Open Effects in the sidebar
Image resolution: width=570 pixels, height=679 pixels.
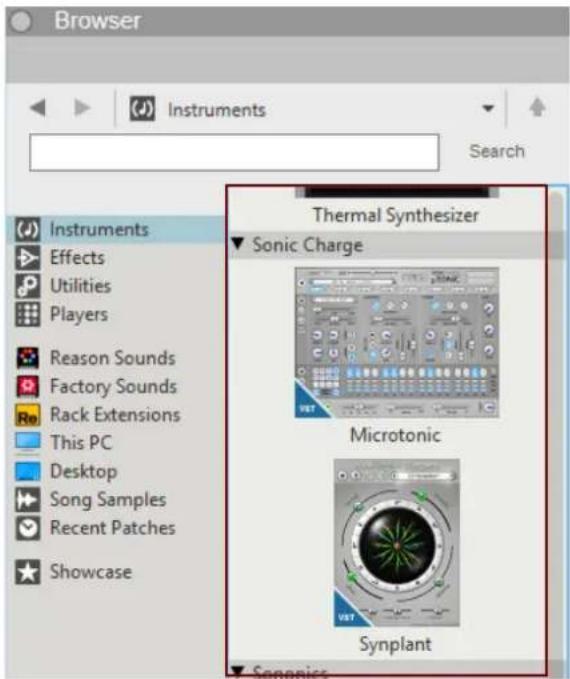coord(78,258)
